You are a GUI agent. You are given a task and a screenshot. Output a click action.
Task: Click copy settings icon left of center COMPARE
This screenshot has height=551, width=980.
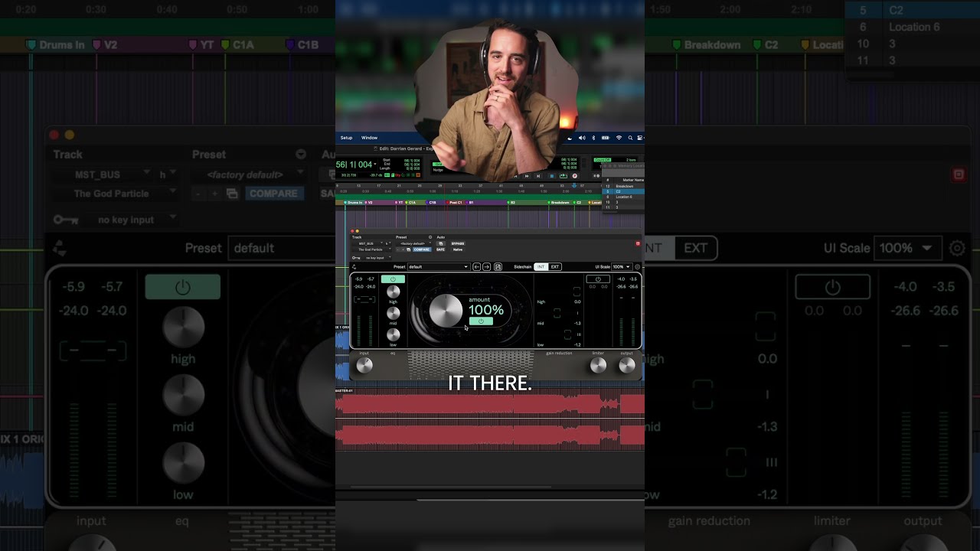pos(409,249)
